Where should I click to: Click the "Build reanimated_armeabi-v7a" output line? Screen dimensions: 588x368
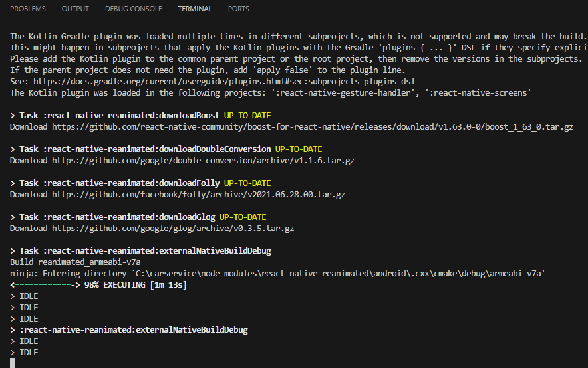point(74,262)
